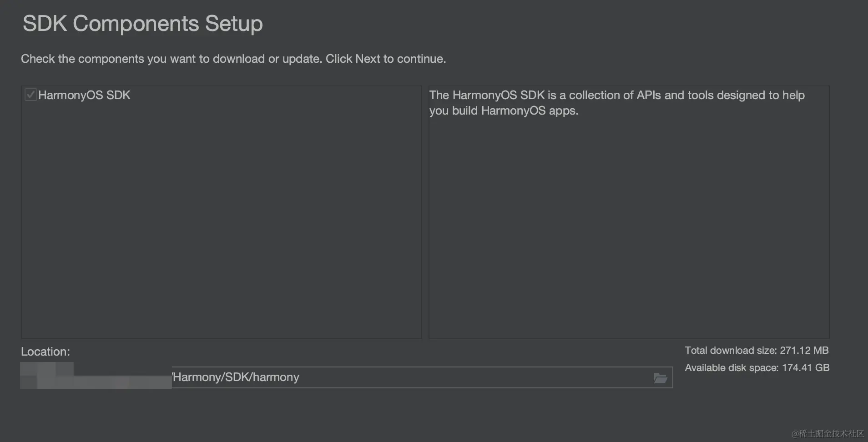The image size is (868, 442).
Task: Click the blurred part of location path
Action: [x=96, y=377]
